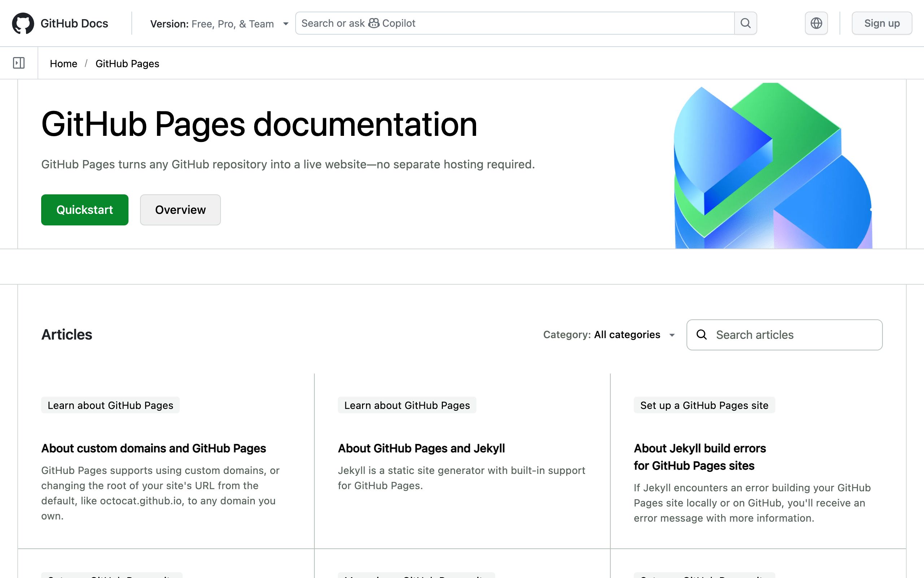Screen dimensions: 924x578
Task: Click the Overview button
Action: (x=180, y=210)
